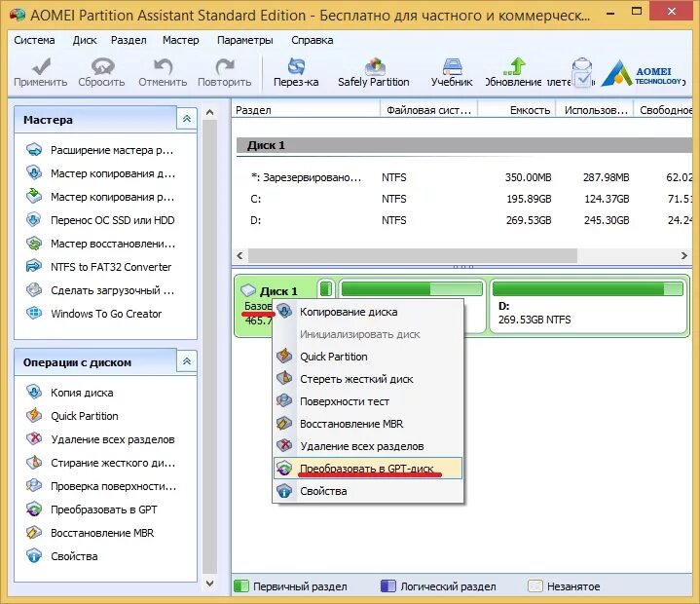This screenshot has height=604, width=700.
Task: Select Поверхности тест in context menu
Action: pyautogui.click(x=368, y=401)
